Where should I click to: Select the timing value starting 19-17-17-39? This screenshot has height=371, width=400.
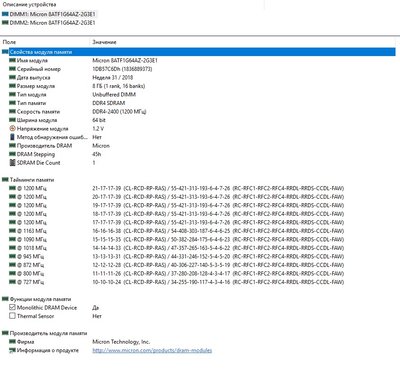coord(218,205)
